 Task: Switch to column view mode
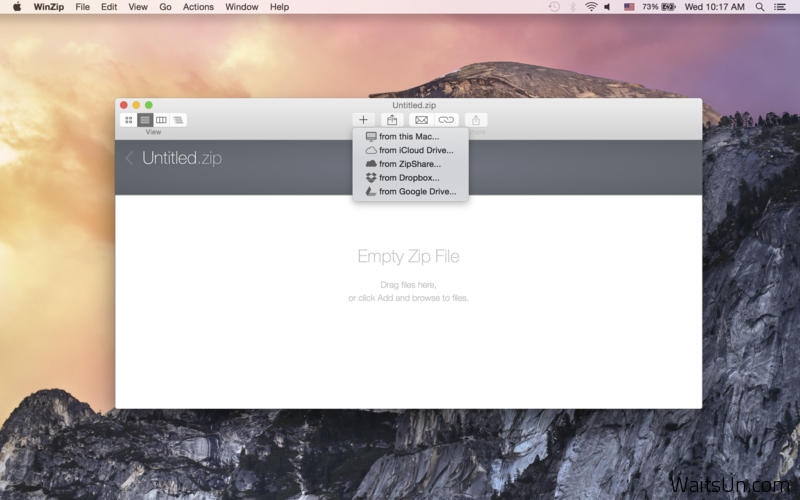pos(161,120)
